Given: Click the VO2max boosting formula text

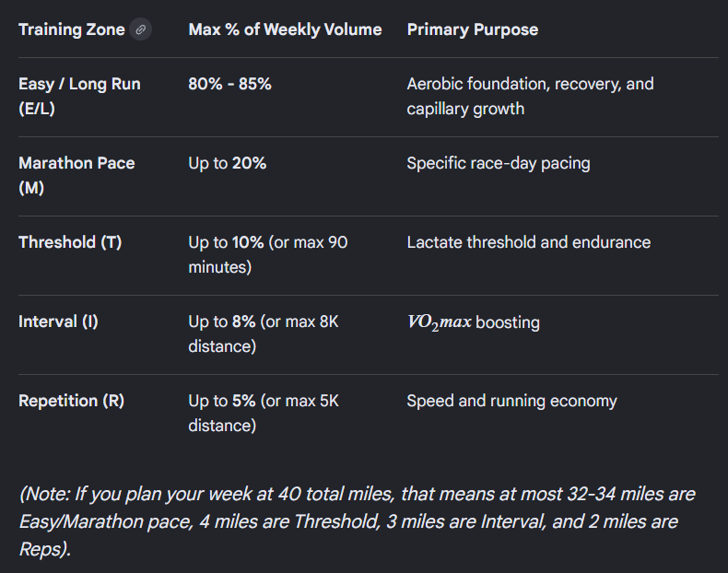Looking at the screenshot, I should [474, 322].
